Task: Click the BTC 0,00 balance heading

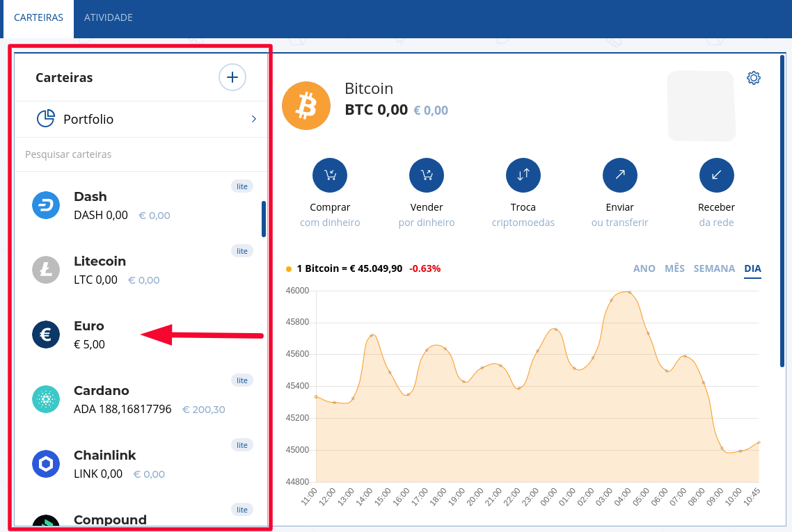Action: point(377,110)
